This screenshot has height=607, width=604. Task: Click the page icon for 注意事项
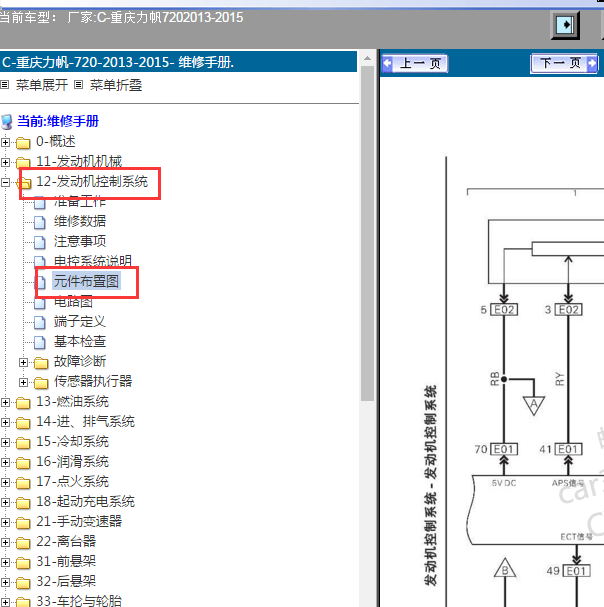(39, 242)
